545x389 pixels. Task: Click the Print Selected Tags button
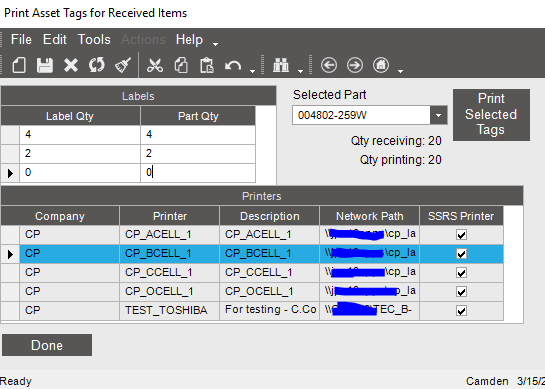491,115
